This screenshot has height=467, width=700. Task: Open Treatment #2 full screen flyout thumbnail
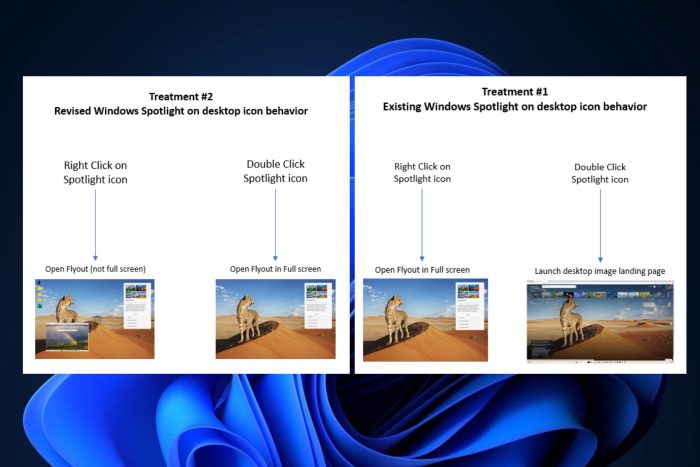point(275,319)
